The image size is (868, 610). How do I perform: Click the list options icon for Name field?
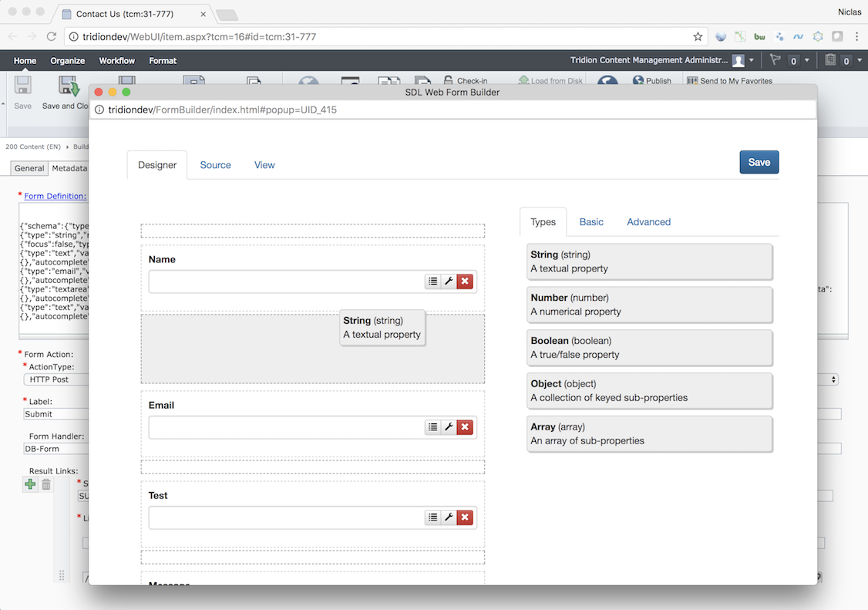pos(433,281)
